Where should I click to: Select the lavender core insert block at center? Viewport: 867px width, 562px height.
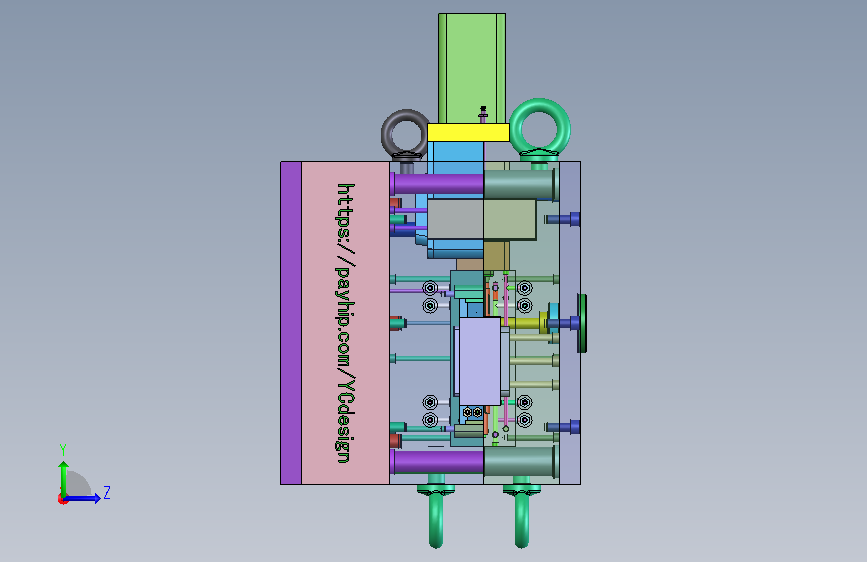point(480,361)
